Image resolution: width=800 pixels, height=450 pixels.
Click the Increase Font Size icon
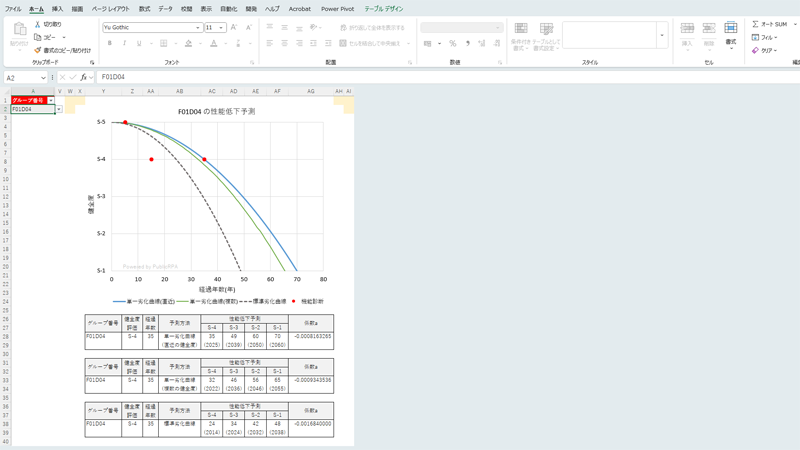click(x=234, y=28)
